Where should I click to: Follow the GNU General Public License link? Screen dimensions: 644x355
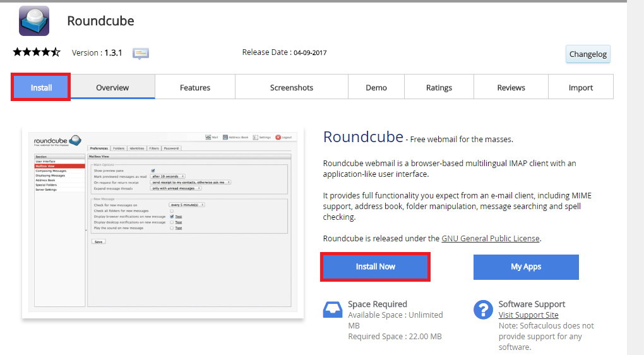coord(491,238)
